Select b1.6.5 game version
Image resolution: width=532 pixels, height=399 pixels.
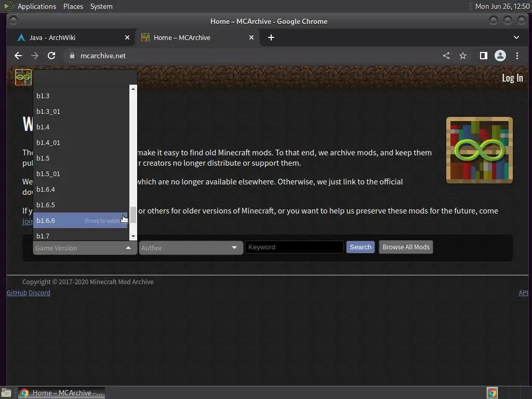81,205
